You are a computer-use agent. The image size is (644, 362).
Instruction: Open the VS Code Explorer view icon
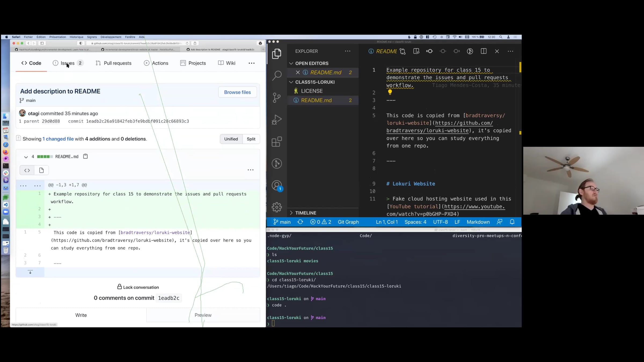tap(277, 54)
